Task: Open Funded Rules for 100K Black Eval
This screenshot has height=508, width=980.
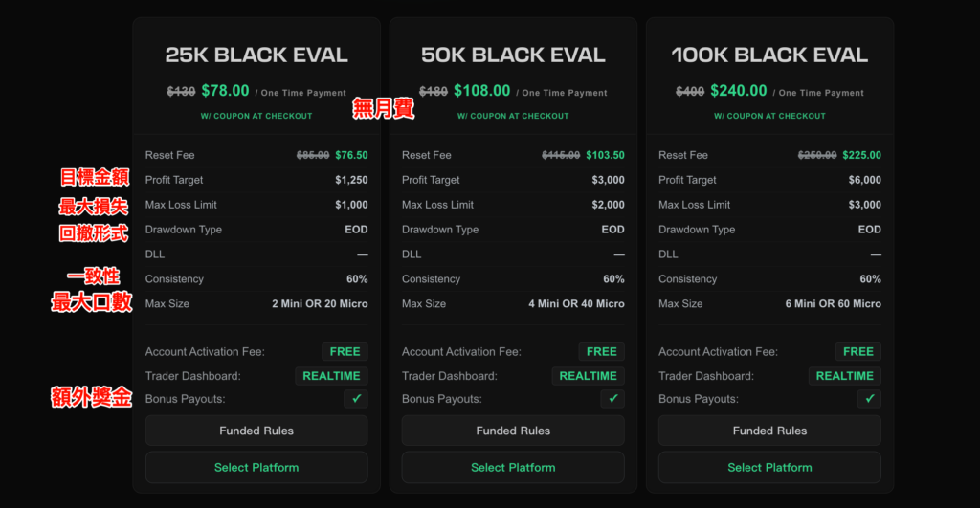Action: point(769,431)
